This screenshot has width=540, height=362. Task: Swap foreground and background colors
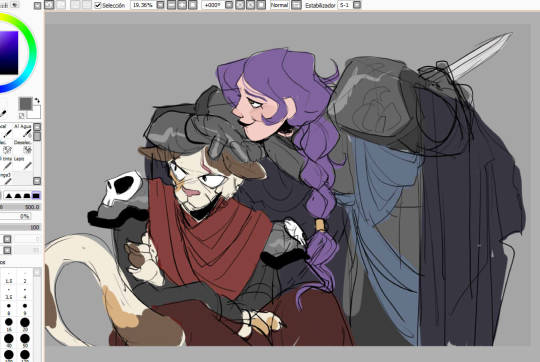click(x=37, y=101)
